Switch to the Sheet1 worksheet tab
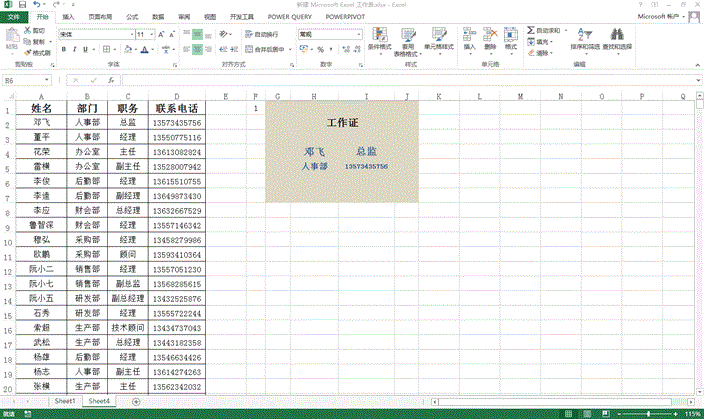Image resolution: width=704 pixels, height=419 pixels. click(66, 400)
